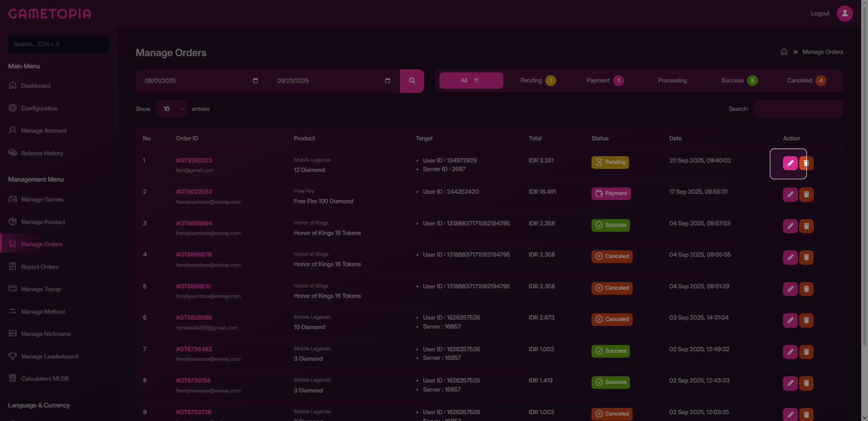Sort table by Order ID column header
The image size is (868, 421).
pyautogui.click(x=187, y=138)
